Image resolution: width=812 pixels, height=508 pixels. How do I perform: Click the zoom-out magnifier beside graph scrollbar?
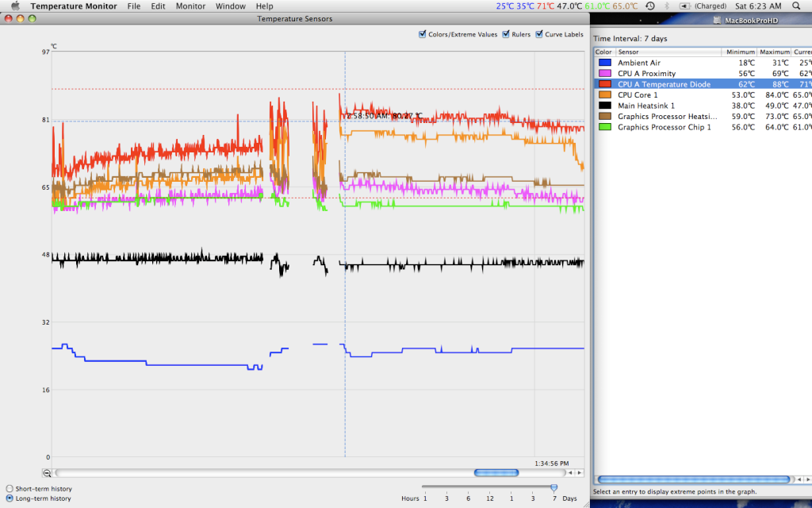[x=47, y=473]
